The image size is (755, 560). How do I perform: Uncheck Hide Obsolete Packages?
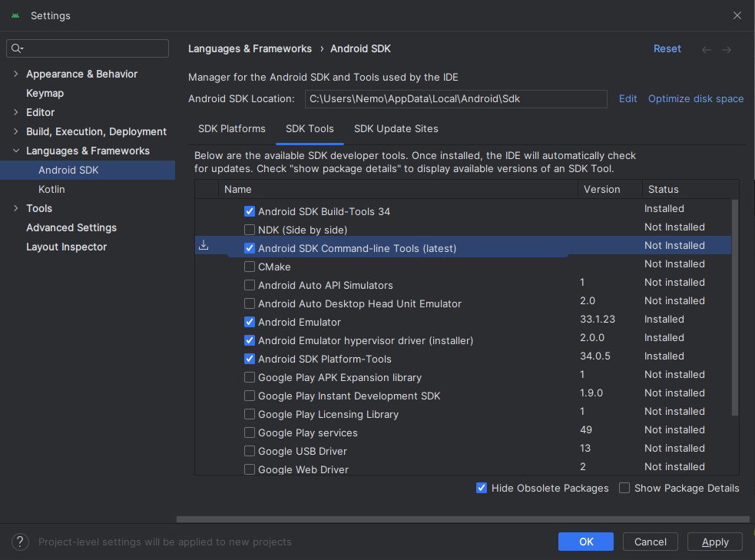coord(482,488)
